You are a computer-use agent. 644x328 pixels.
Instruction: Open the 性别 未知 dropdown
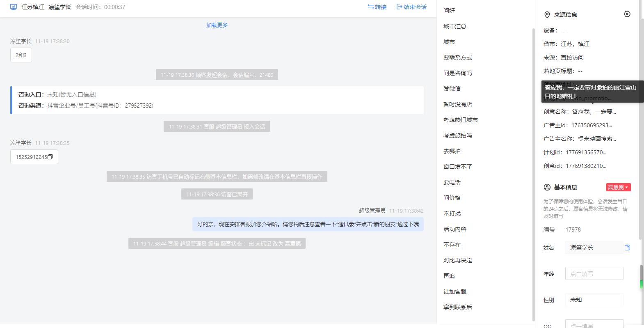click(x=594, y=300)
